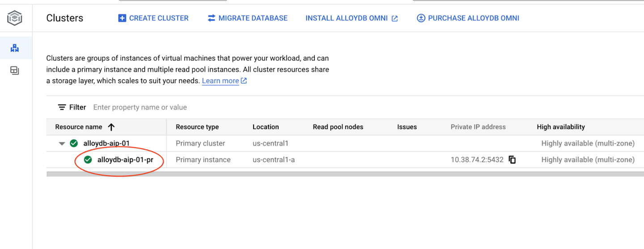Click the Resource type column header
Viewport: 644px width, 249px height.
(197, 127)
